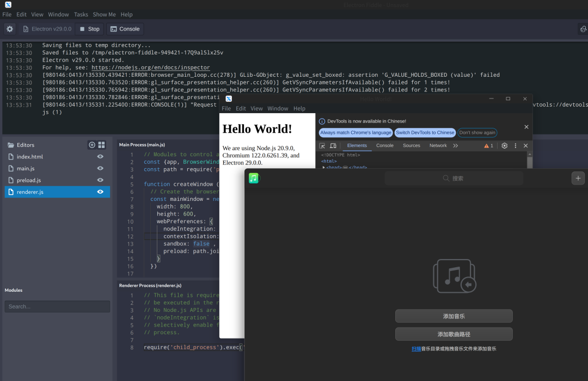
Task: Switch to DevTools Sources tab
Action: (412, 145)
